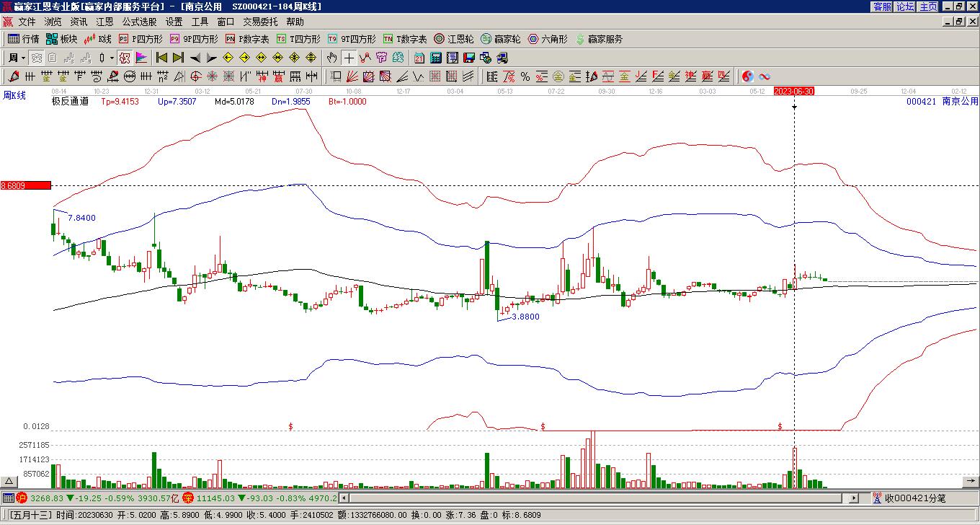Open the calculator icon
The width and height of the screenshot is (980, 525).
click(436, 58)
